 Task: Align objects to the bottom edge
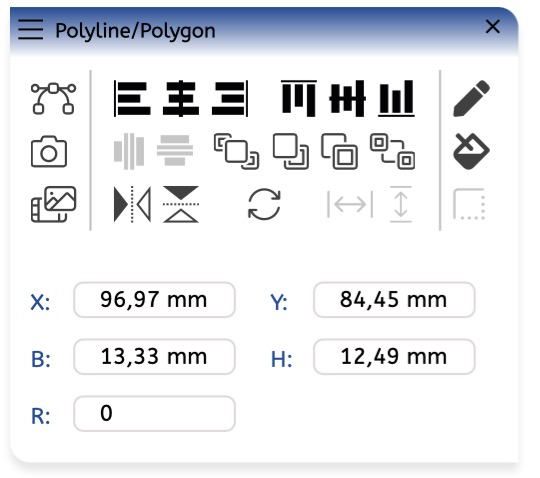click(396, 98)
